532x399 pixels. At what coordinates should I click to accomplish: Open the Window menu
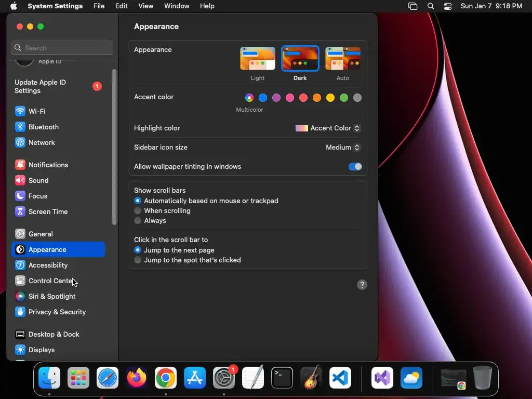point(177,6)
